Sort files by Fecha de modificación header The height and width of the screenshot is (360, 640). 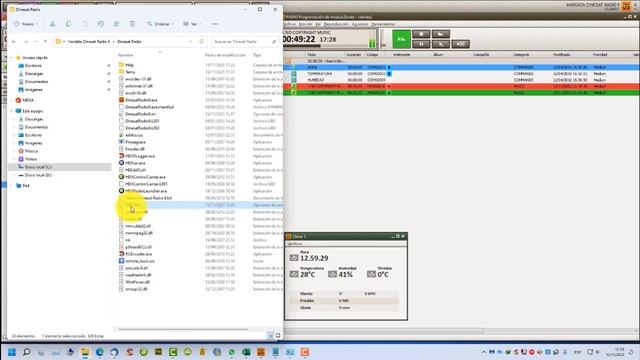(225, 55)
